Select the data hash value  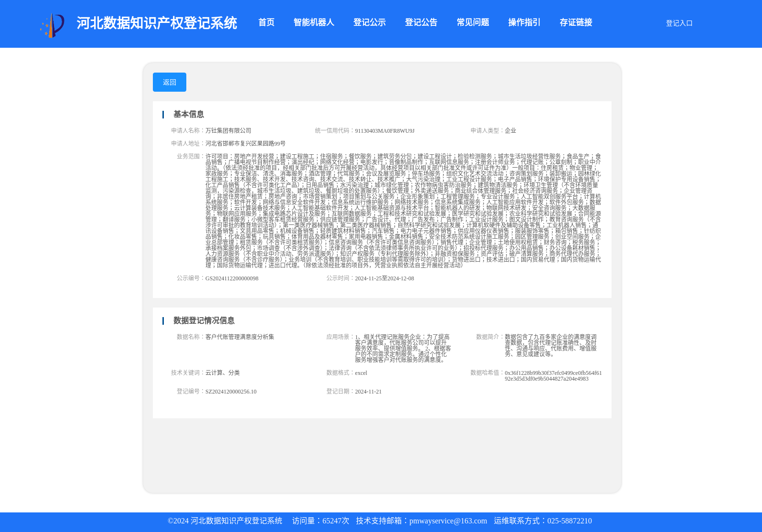[x=553, y=376]
